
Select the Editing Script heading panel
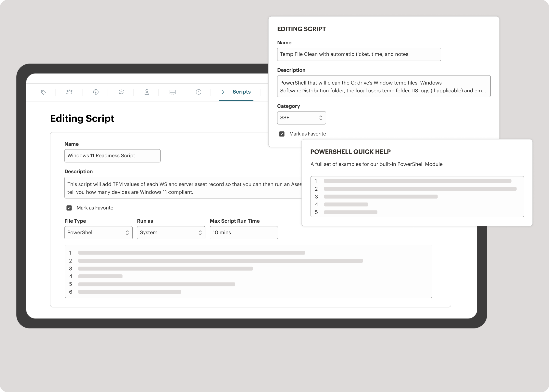pyautogui.click(x=301, y=29)
